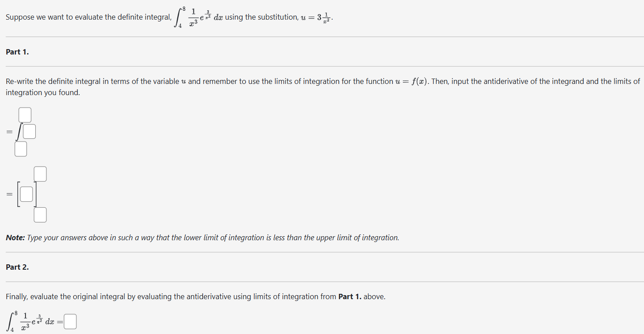Click the lower evaluation limit box below the bracket
Viewport: 644px width, 334px height.
pos(40,214)
